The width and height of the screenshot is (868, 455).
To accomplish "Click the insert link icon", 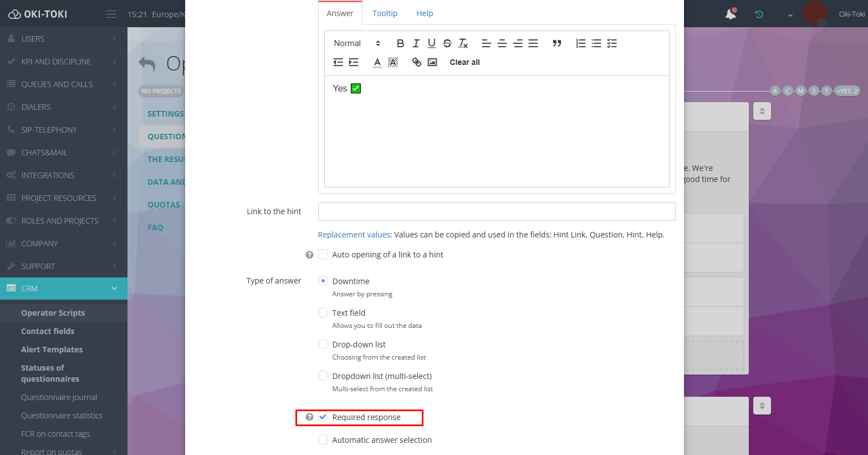I will pyautogui.click(x=417, y=62).
